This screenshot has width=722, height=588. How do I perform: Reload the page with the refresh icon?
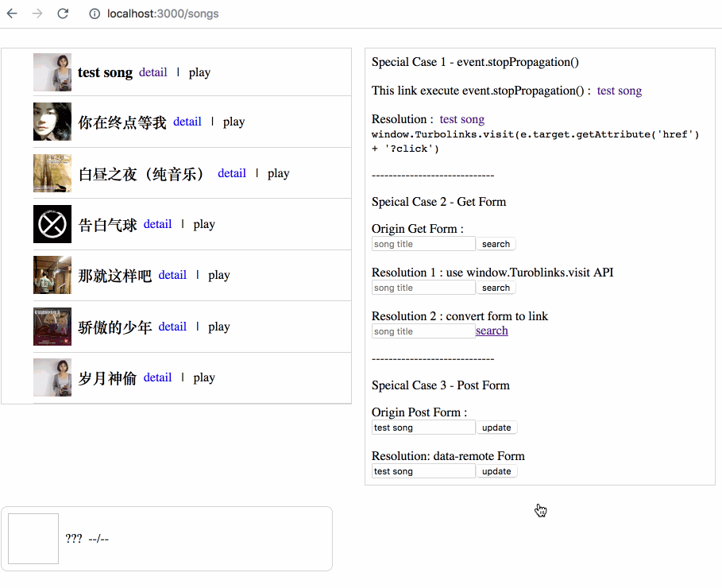tap(63, 14)
